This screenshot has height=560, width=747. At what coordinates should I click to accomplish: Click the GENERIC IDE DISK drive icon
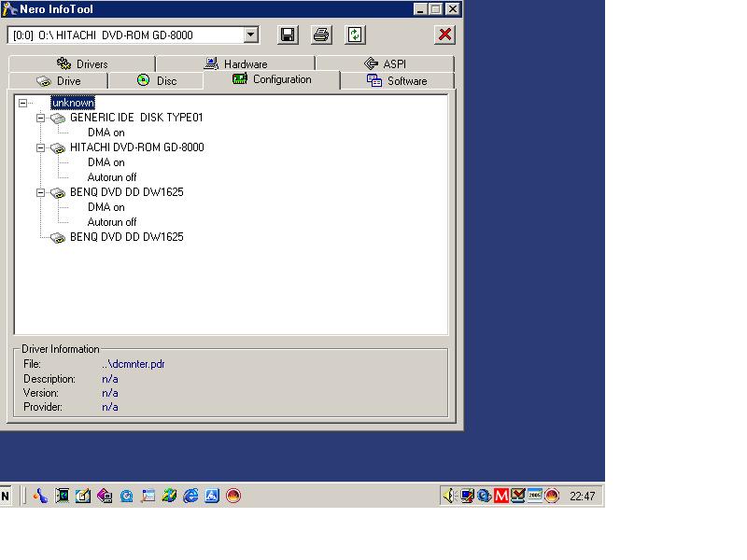click(58, 119)
